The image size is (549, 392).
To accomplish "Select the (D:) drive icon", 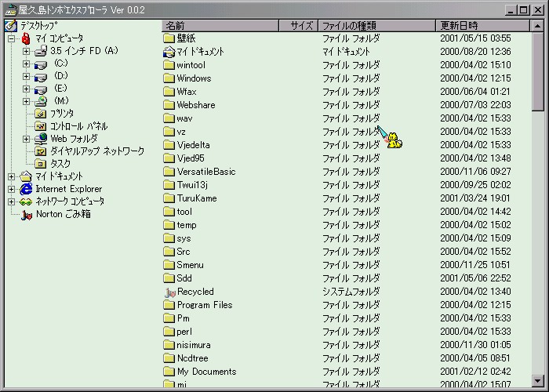I will coord(41,77).
